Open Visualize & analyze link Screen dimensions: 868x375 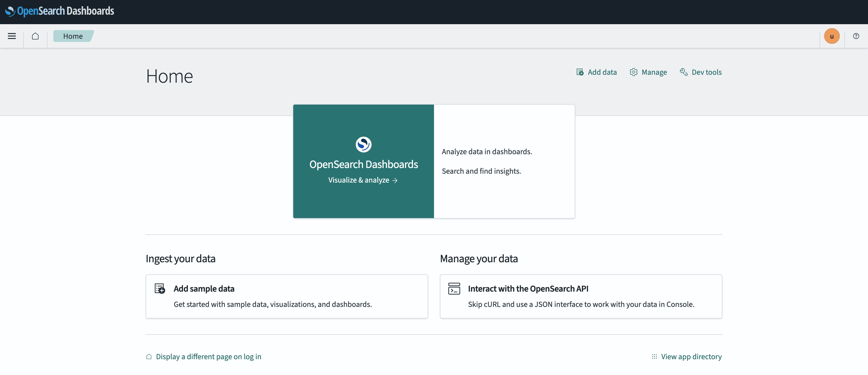[x=363, y=180]
